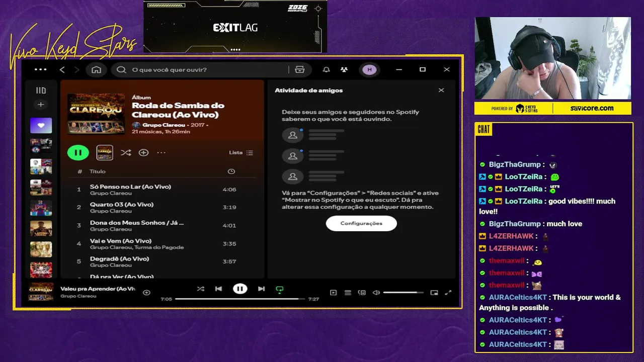Open the Danada playlist thumbnail in sidebar

[x=41, y=269]
